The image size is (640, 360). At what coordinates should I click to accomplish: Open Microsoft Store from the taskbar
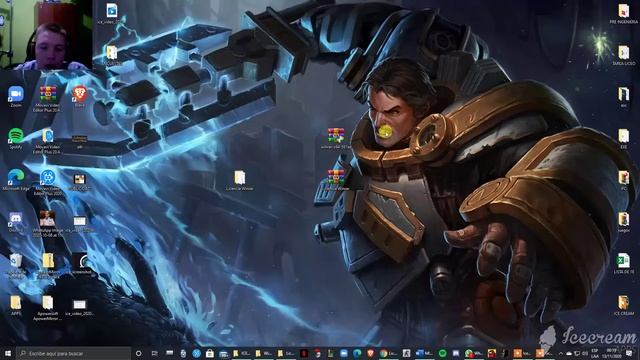point(210,353)
